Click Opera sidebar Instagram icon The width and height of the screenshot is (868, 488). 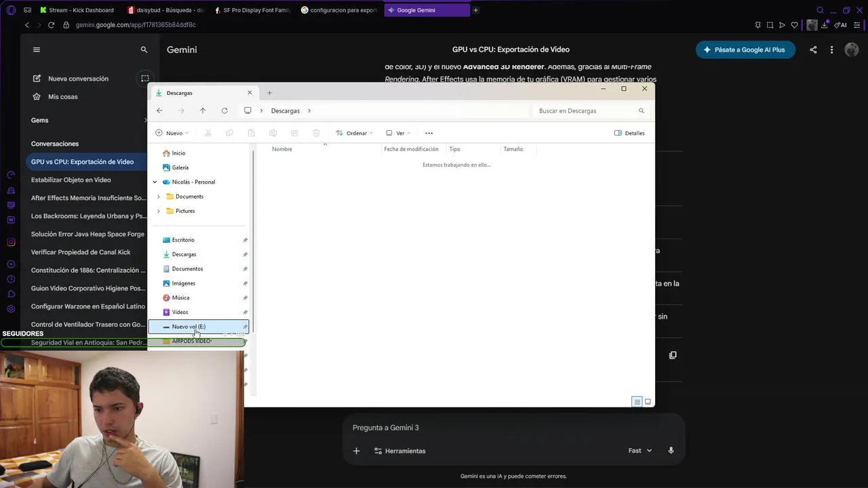click(11, 242)
